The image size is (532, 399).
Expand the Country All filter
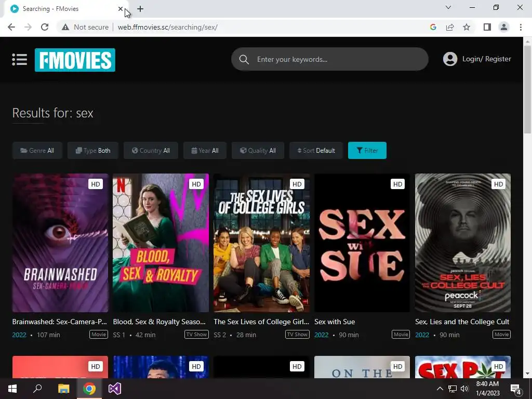[151, 150]
